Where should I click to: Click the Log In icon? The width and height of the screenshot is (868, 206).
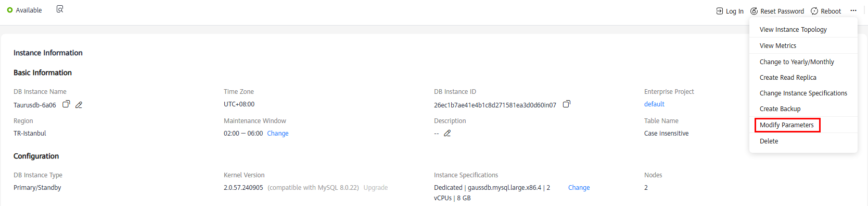(720, 11)
